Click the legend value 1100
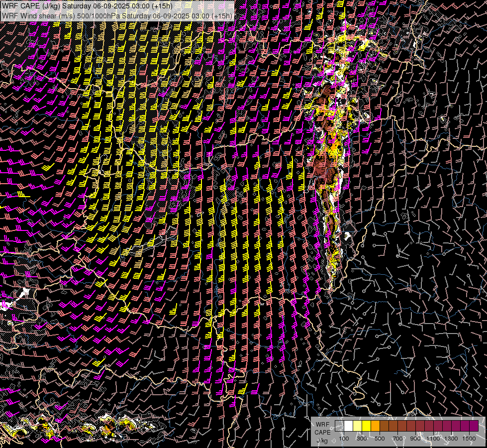Screen dimensions: 487x448 433,439
